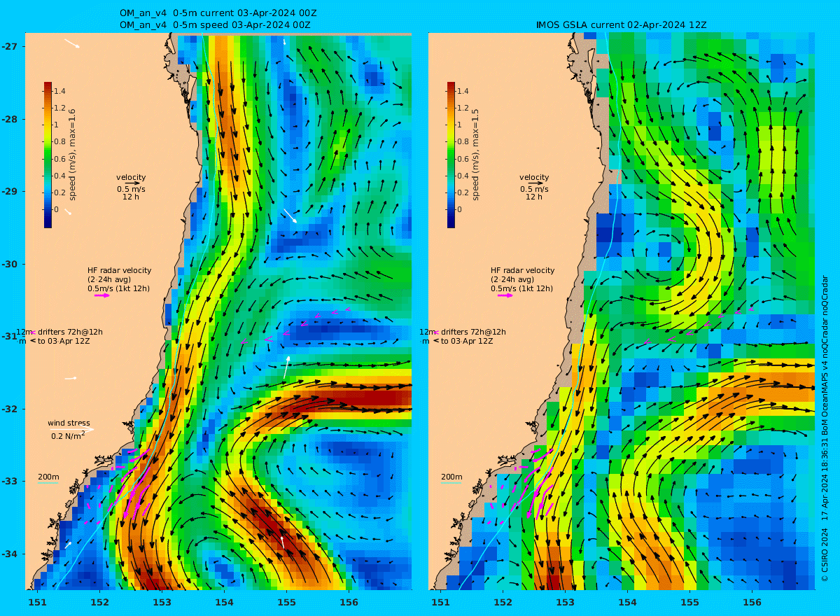
Task: Click the 'velocity' label in left panel
Action: click(132, 177)
